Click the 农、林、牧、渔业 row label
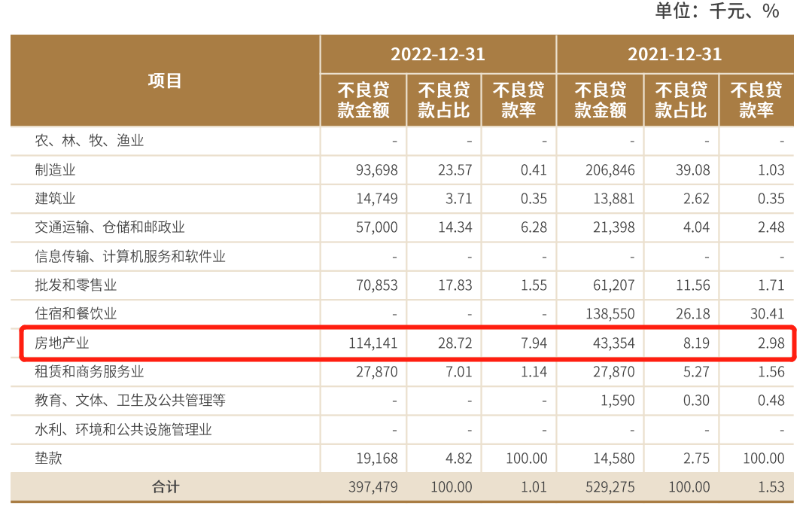812x512 pixels. (89, 141)
